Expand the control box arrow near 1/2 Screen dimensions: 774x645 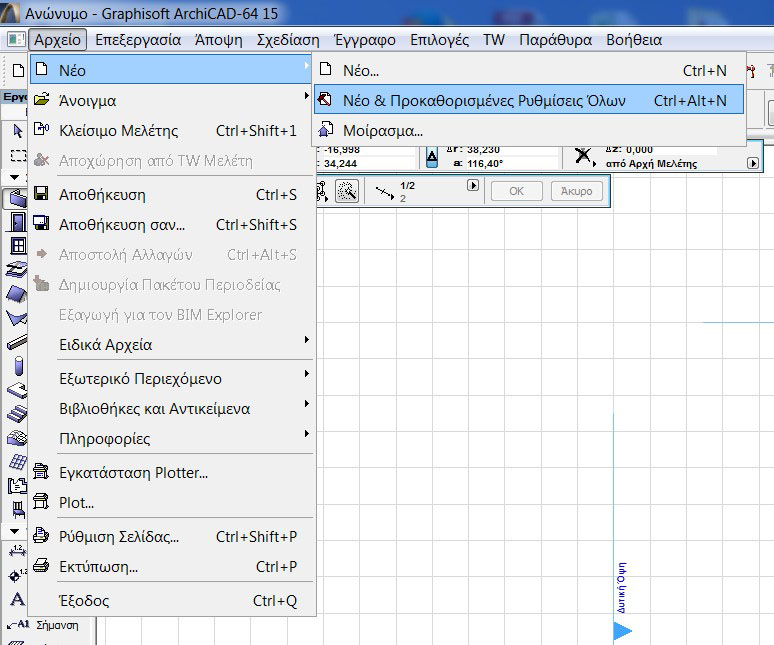point(473,185)
